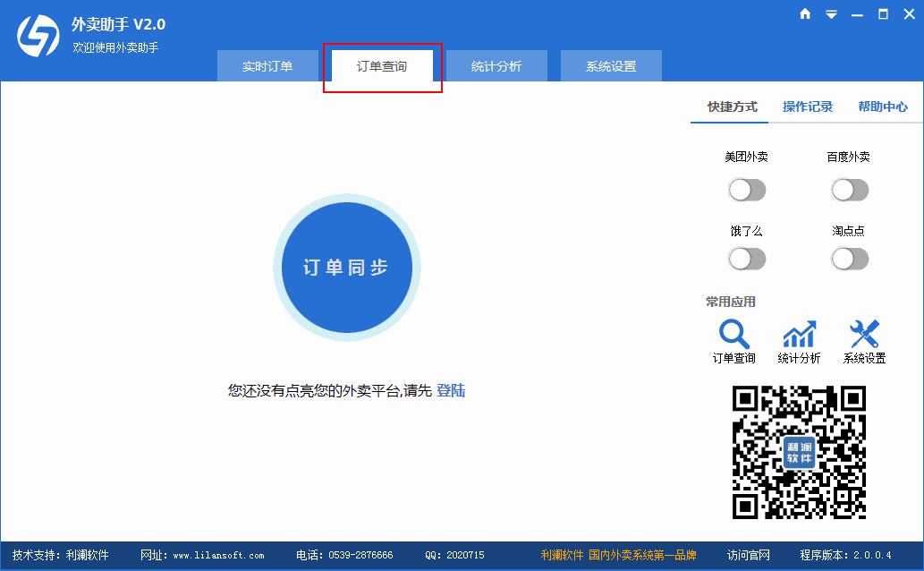Switch to the 实时订单 tab
This screenshot has height=571, width=924.
[269, 65]
